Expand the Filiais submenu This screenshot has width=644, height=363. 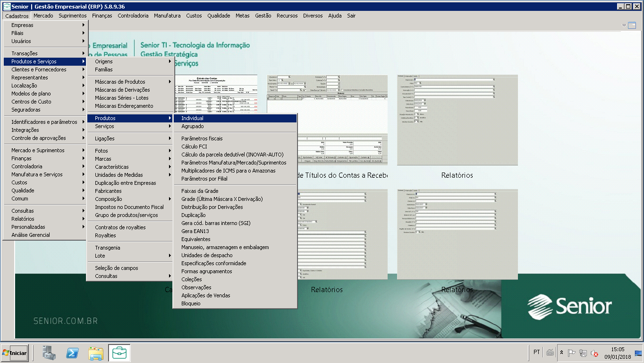coord(45,33)
